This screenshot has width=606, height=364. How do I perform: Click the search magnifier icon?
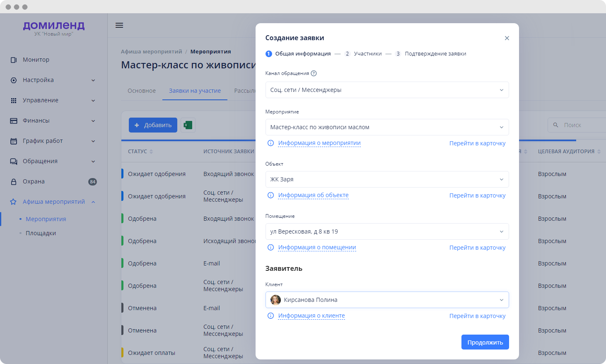click(x=556, y=125)
